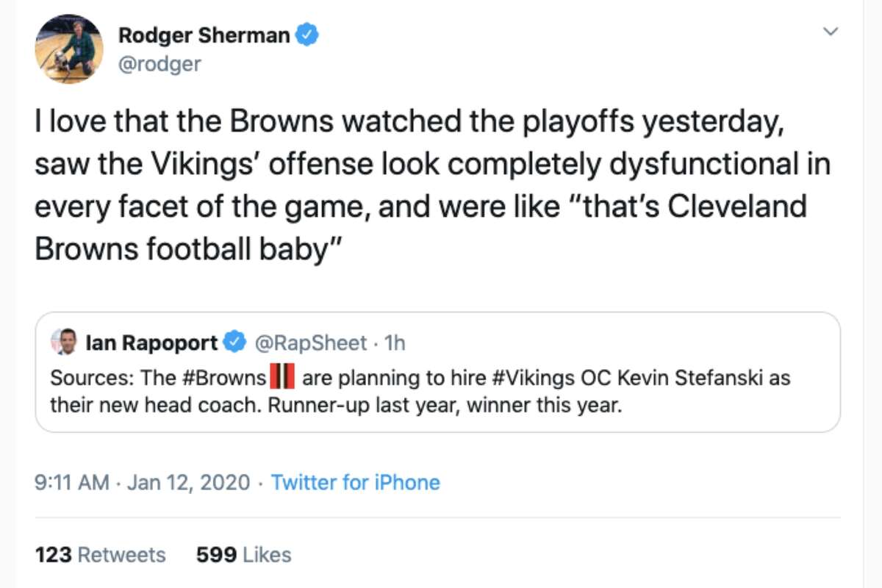Click the Twitter for iPhone link
Screen dimensions: 882x588
355,483
